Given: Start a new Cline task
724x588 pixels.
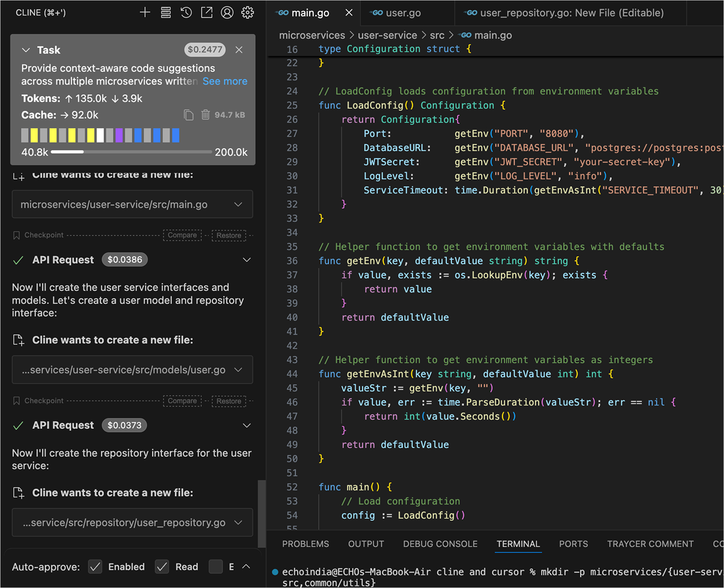Looking at the screenshot, I should (145, 12).
